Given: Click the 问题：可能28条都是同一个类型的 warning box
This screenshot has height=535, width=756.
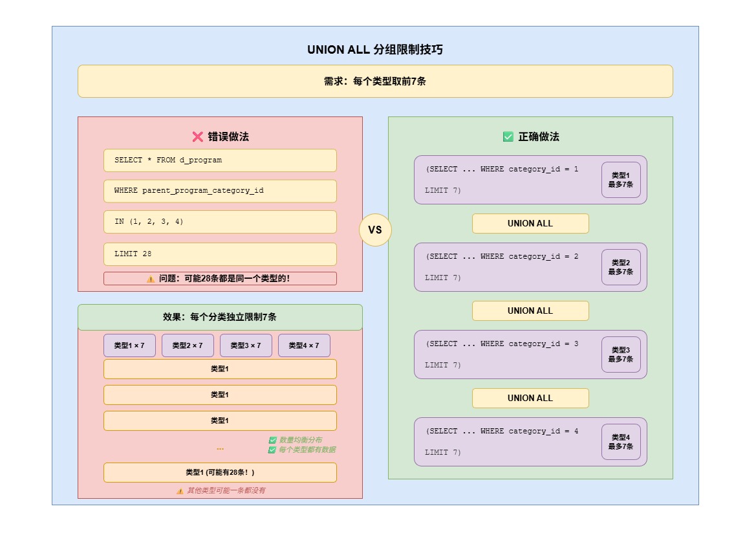Looking at the screenshot, I should tap(220, 279).
